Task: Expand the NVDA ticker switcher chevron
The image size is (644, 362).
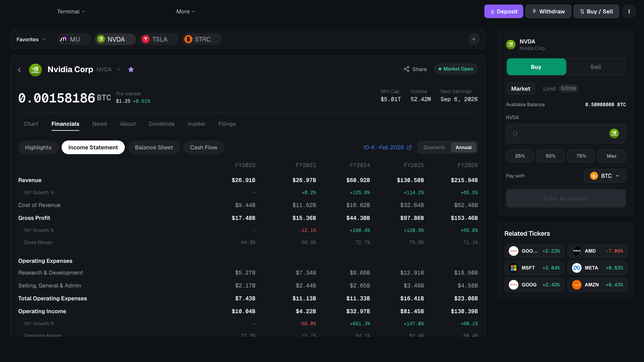Action: tap(119, 69)
